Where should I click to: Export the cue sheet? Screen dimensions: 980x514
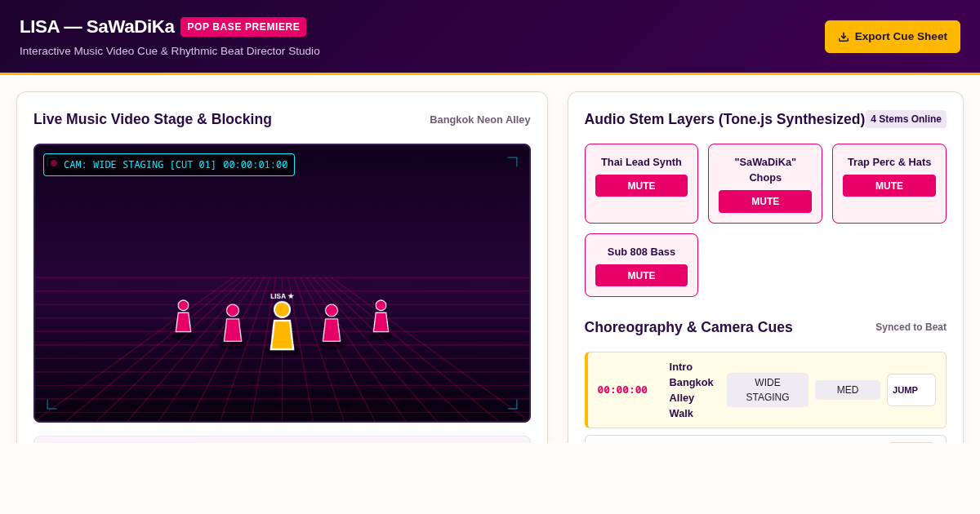(893, 37)
